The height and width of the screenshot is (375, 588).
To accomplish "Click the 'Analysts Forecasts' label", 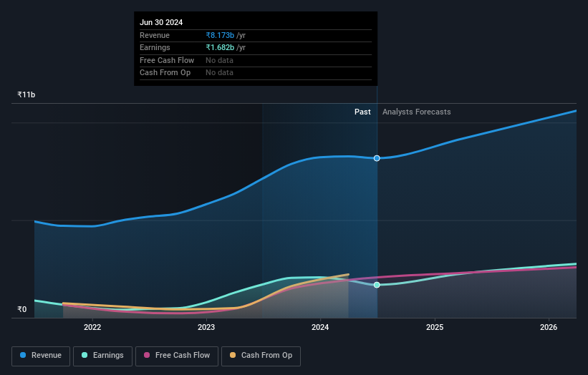I will coord(417,112).
